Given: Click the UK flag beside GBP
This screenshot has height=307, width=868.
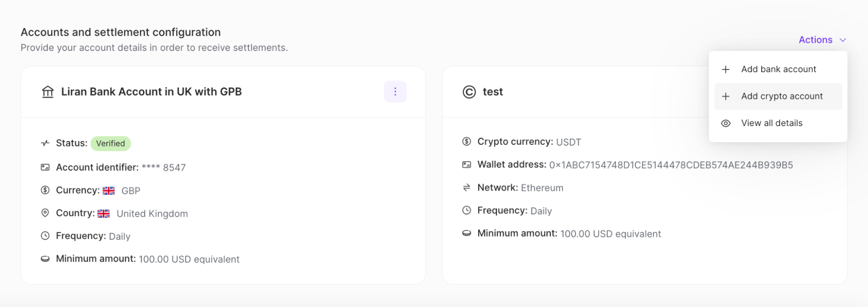Looking at the screenshot, I should (x=108, y=190).
